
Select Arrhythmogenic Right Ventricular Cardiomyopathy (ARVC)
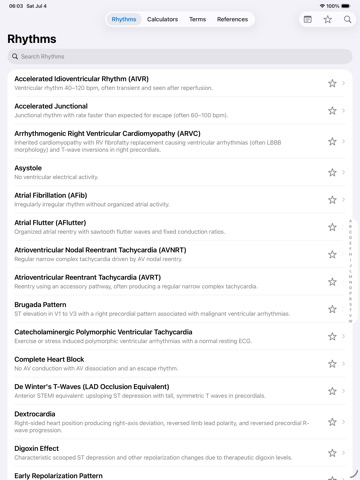(x=180, y=141)
